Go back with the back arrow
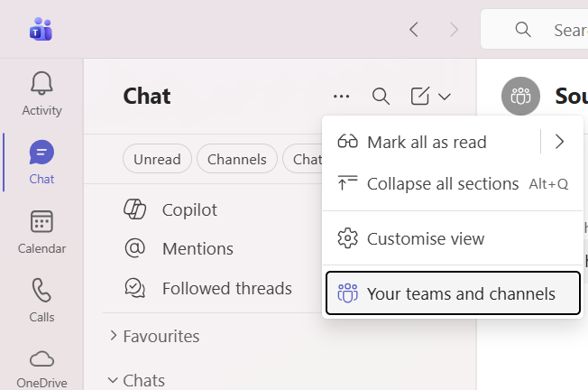The width and height of the screenshot is (588, 390). coord(414,30)
